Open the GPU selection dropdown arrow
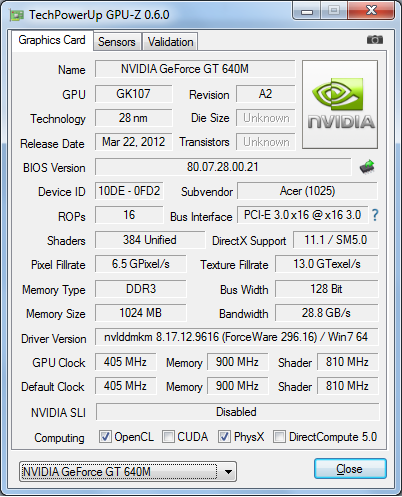 (228, 472)
